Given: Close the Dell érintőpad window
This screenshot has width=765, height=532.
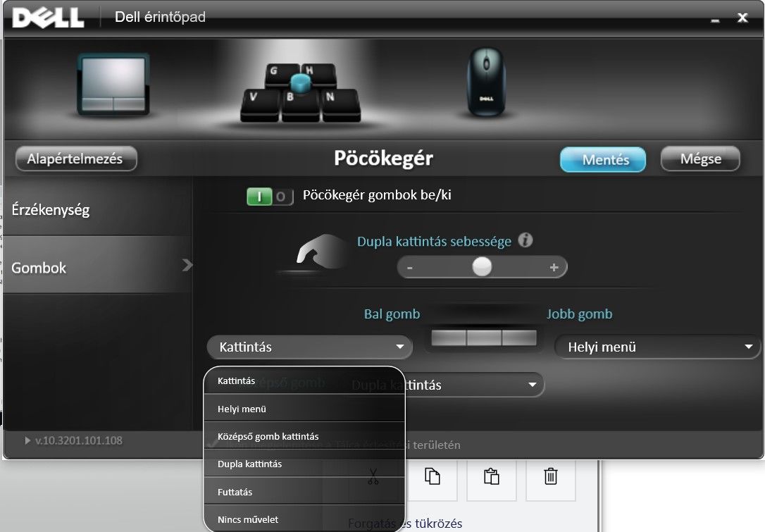Looking at the screenshot, I should pyautogui.click(x=742, y=18).
